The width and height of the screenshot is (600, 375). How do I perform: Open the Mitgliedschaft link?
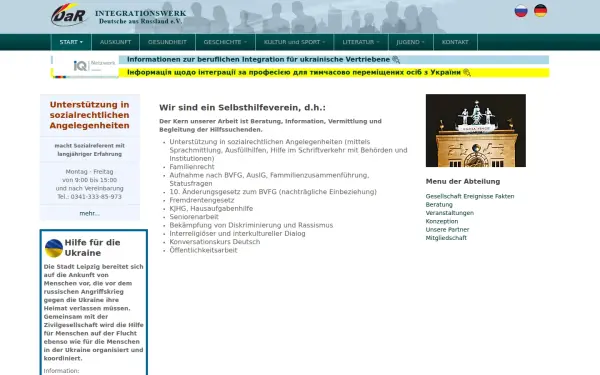[x=446, y=238]
